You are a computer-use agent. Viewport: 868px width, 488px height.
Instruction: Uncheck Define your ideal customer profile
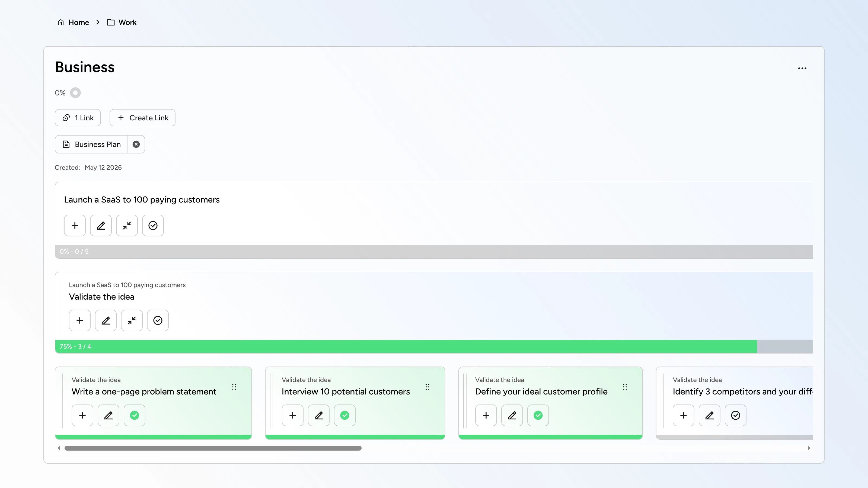(538, 415)
